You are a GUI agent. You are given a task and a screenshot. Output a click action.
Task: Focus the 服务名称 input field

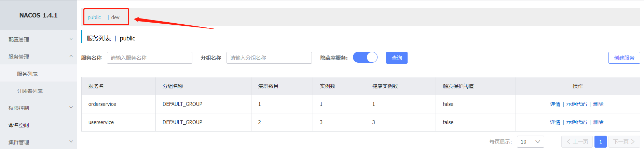[x=150, y=58]
